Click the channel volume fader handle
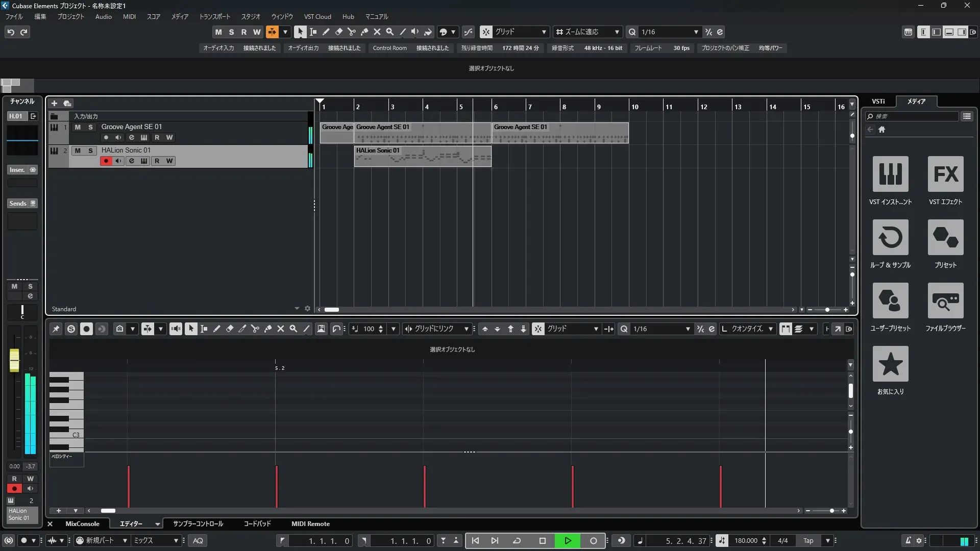 14,360
